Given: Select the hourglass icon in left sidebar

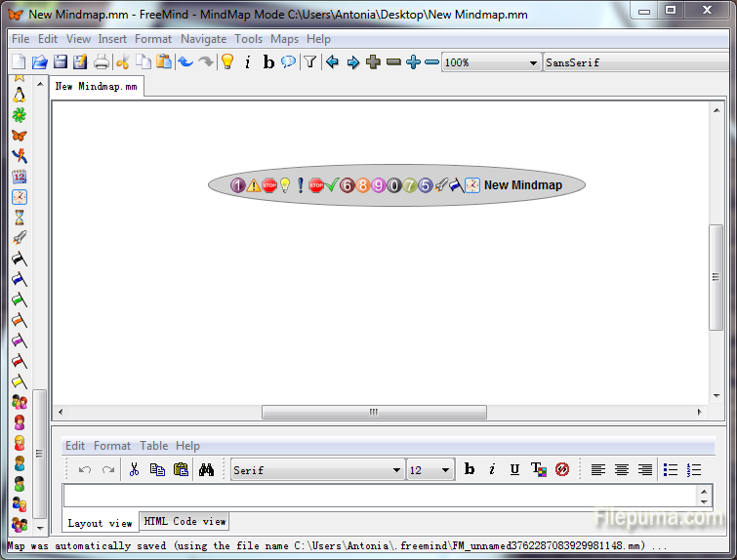Looking at the screenshot, I should click(19, 218).
